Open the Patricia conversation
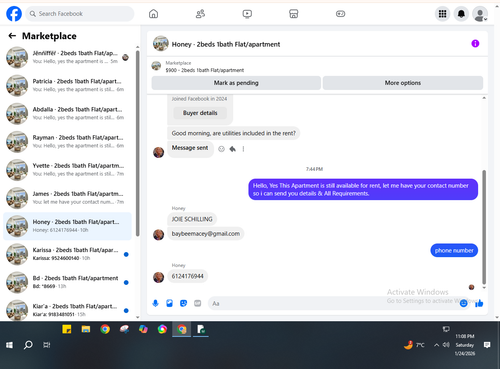 point(68,85)
